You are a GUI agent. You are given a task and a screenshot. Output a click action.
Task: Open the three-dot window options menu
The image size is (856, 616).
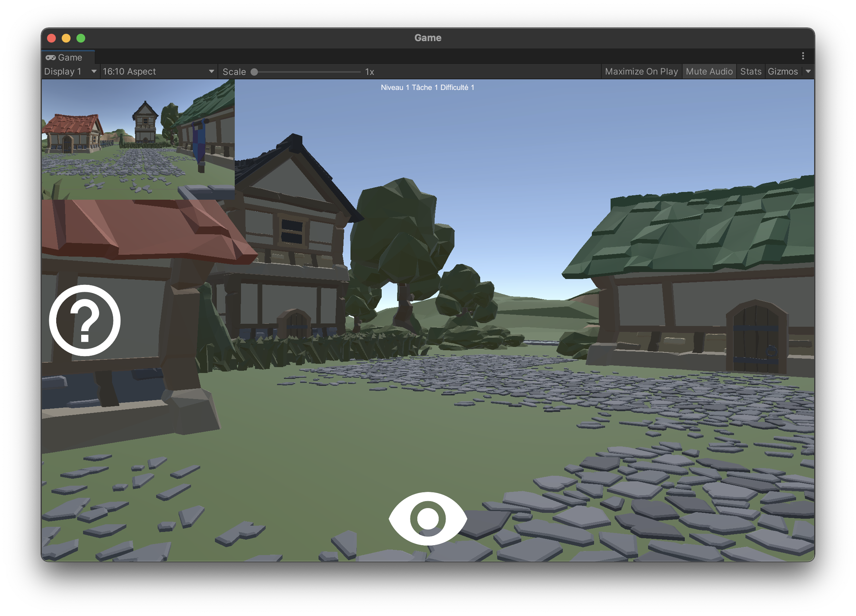803,56
